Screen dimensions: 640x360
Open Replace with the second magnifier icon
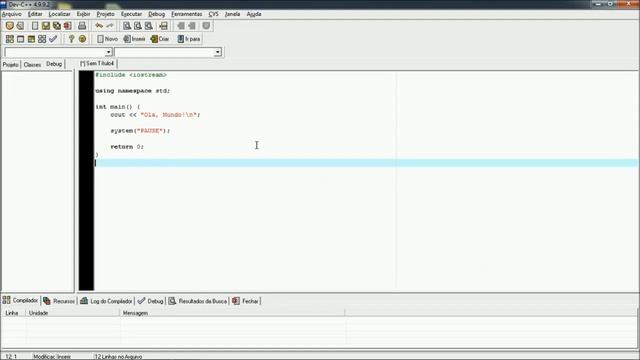[138, 26]
